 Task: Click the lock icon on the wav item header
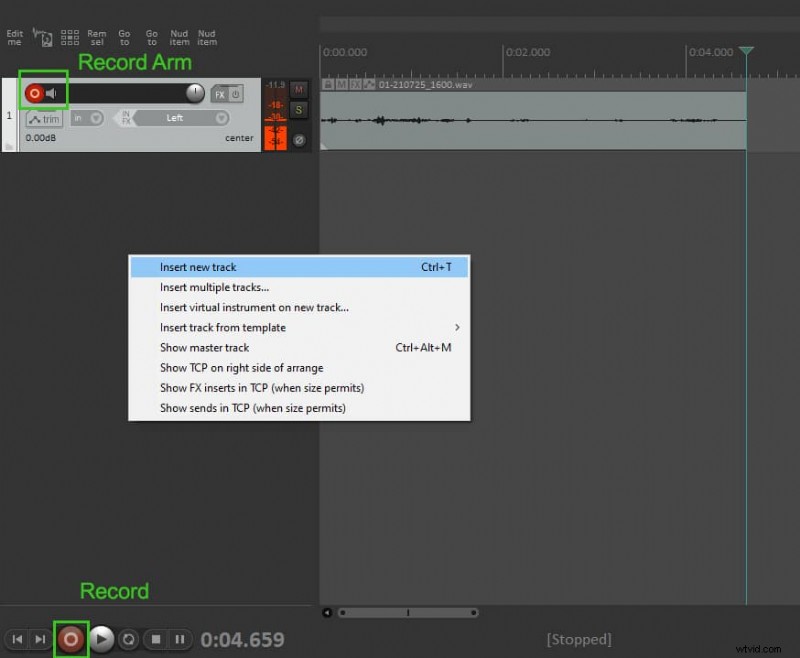click(x=328, y=85)
